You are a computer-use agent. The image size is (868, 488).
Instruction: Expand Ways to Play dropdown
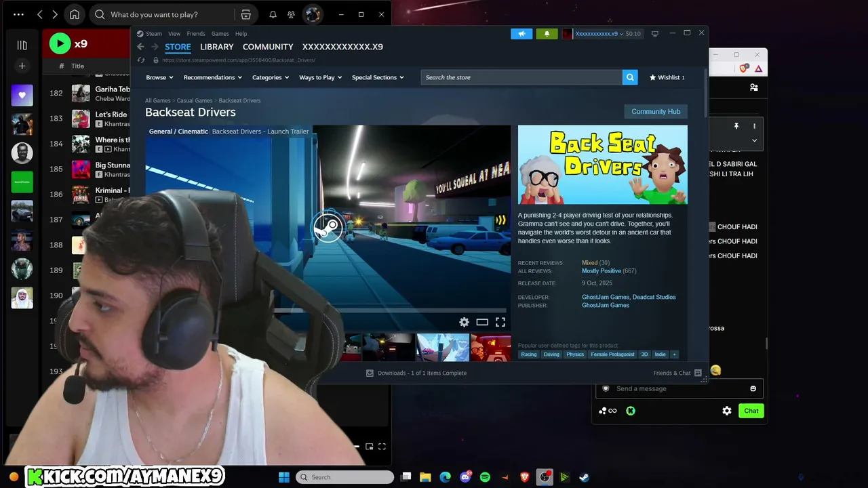321,77
